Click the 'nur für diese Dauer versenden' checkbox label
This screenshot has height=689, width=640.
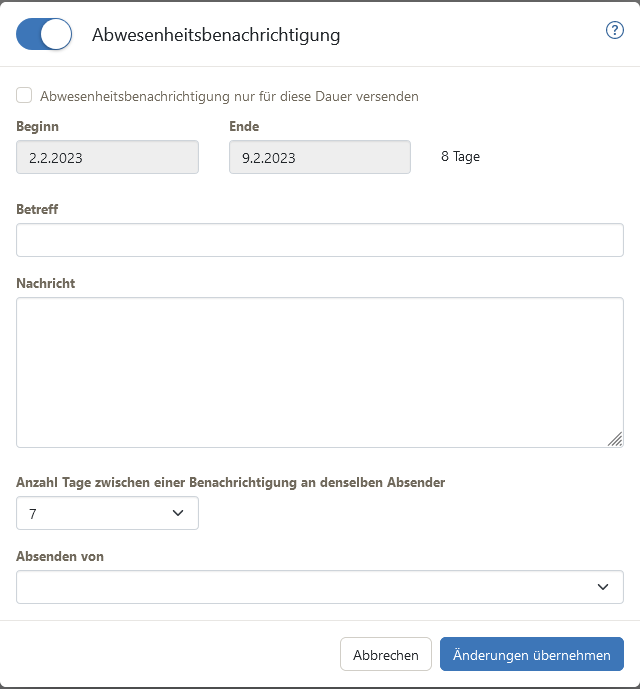click(x=229, y=96)
